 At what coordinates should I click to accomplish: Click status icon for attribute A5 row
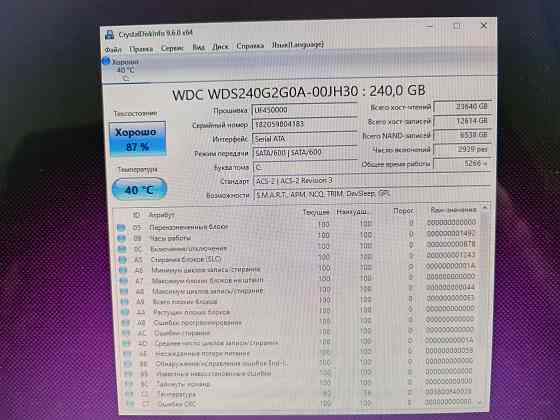[122, 260]
